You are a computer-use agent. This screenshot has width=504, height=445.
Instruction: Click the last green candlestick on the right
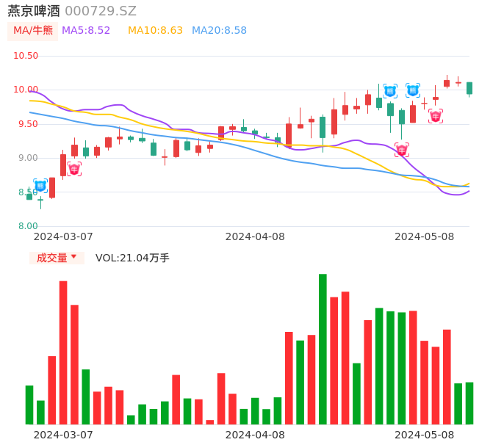tap(469, 88)
